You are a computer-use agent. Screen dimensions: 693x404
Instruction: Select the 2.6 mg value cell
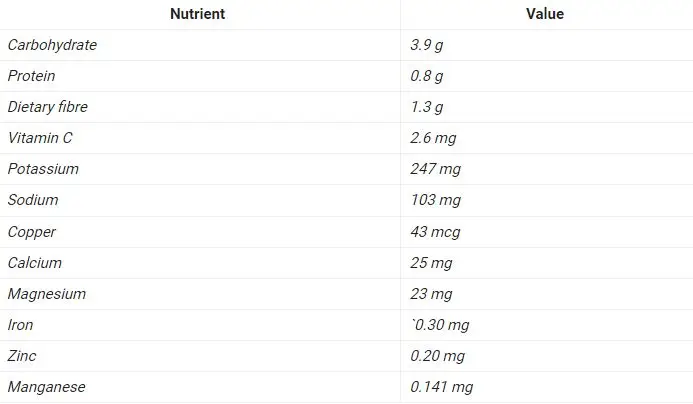[433, 138]
